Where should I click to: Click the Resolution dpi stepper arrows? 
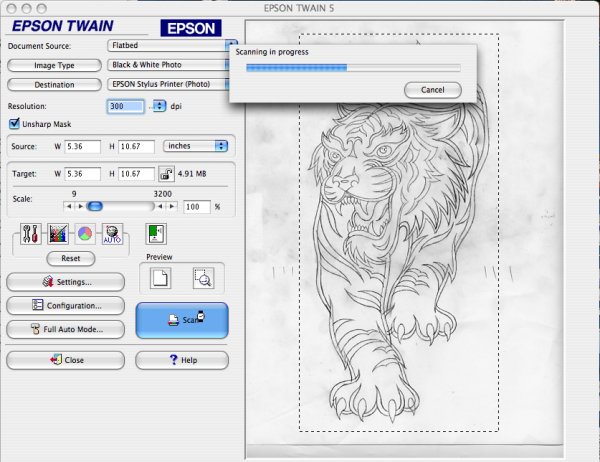pos(158,105)
